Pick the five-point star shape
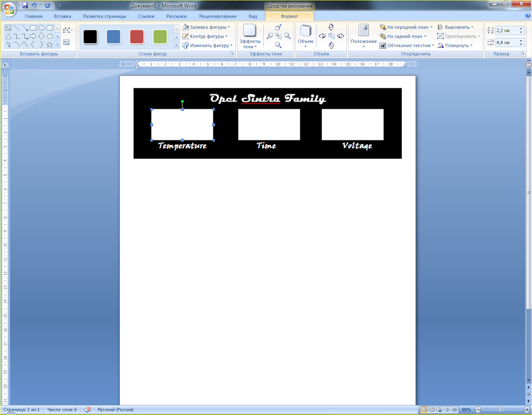 point(50,44)
